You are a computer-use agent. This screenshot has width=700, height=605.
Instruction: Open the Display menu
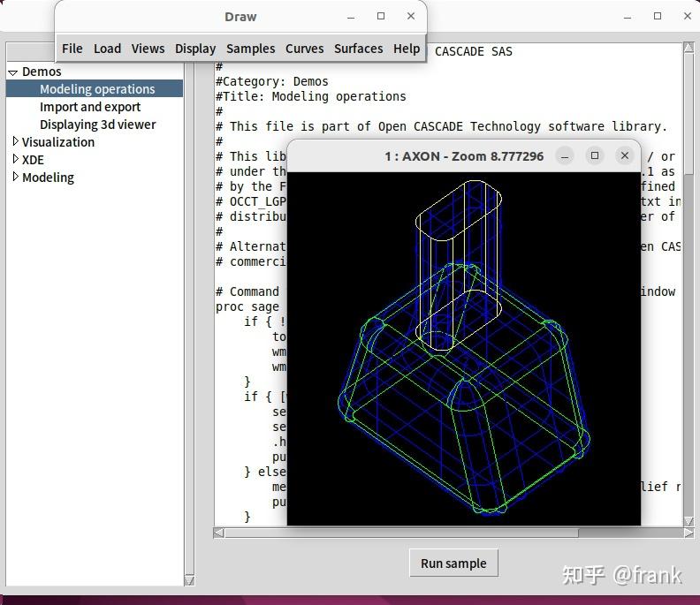click(195, 49)
